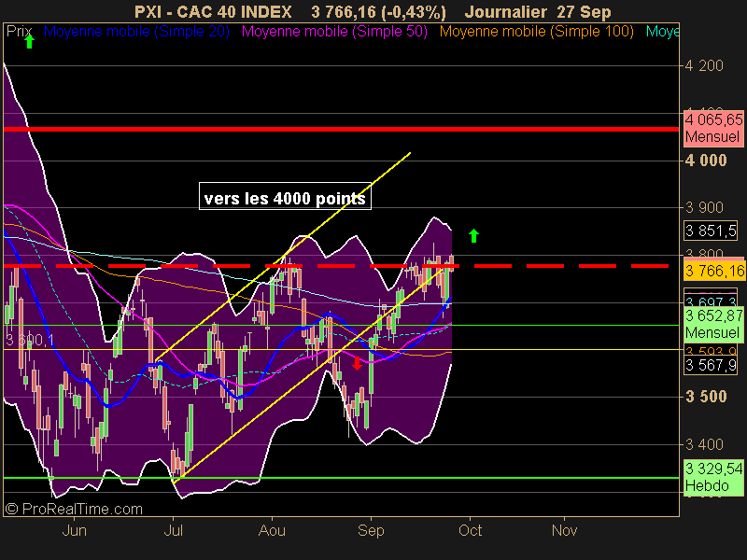
Task: Click the 4 200 axis value
Action: 704,65
